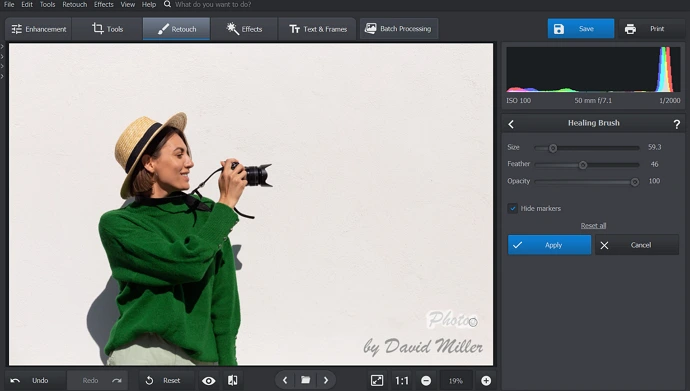Click the Size value 59.3
This screenshot has height=391, width=690.
[x=654, y=147]
